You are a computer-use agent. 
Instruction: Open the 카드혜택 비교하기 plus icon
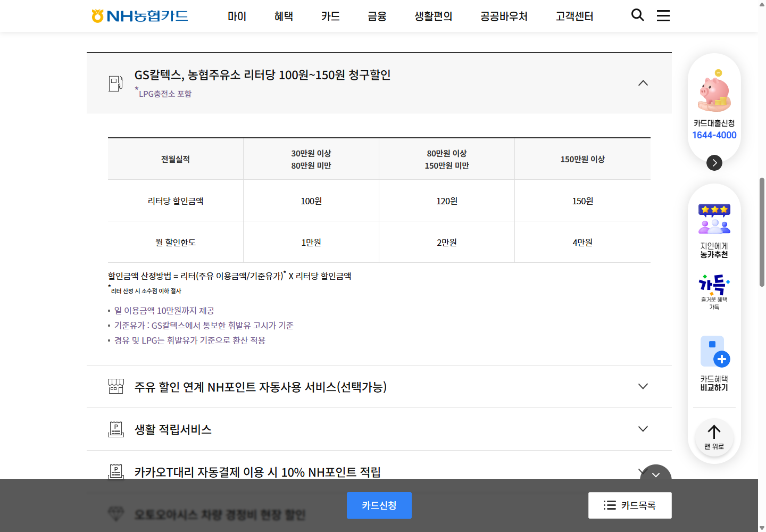(714, 351)
